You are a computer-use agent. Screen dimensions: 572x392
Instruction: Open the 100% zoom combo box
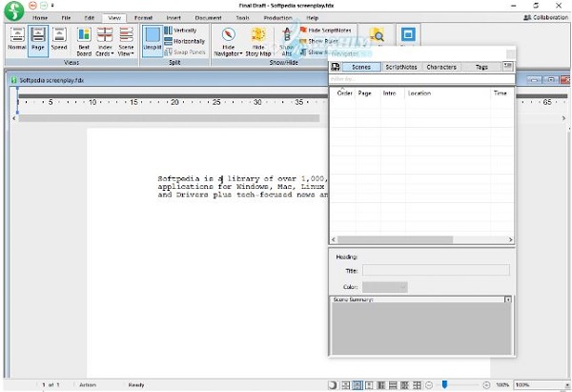(541, 385)
